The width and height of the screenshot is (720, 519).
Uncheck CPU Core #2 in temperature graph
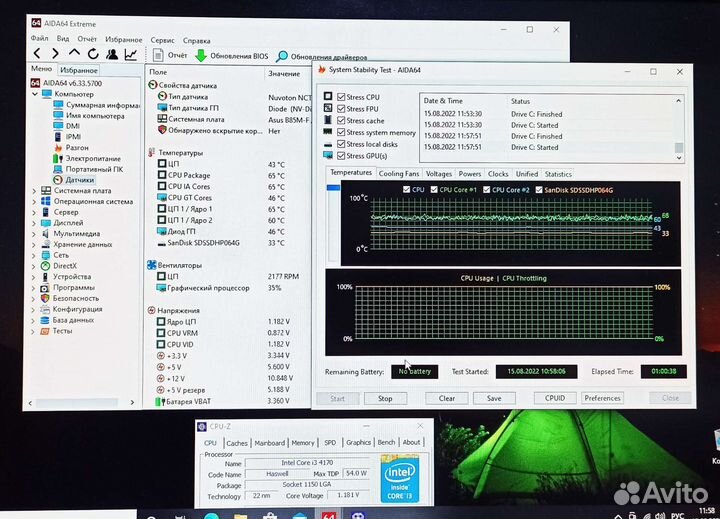487,190
